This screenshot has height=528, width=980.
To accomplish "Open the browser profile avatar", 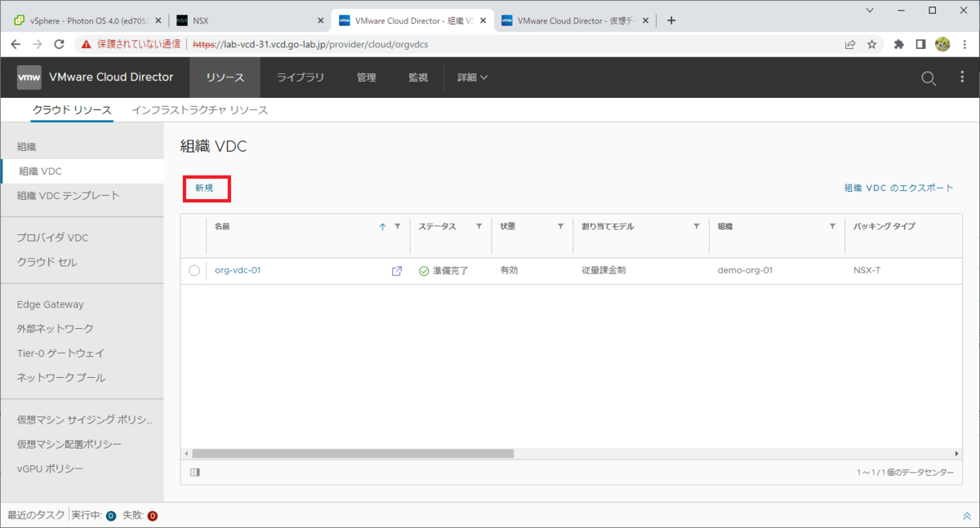I will pos(942,44).
